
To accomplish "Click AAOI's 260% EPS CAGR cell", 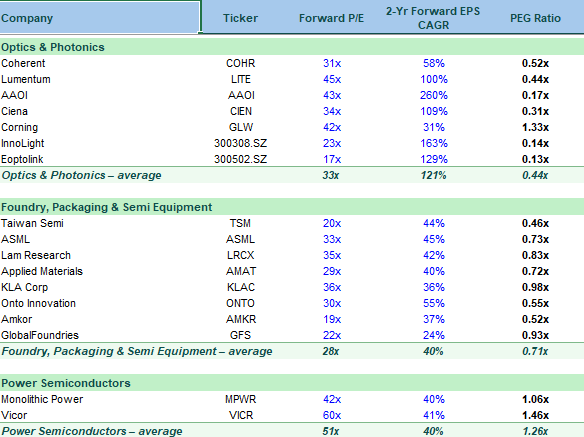I will tap(434, 95).
